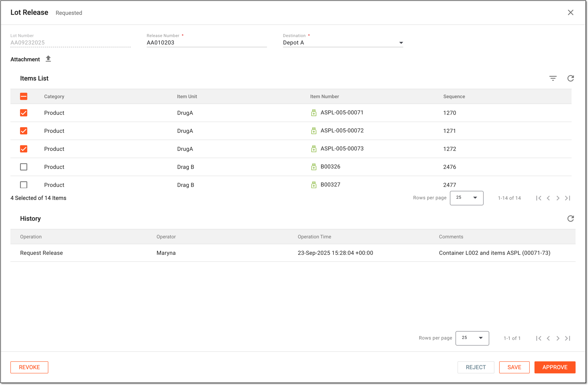Click the medicine icon beside ASPL-005-00073

click(314, 149)
